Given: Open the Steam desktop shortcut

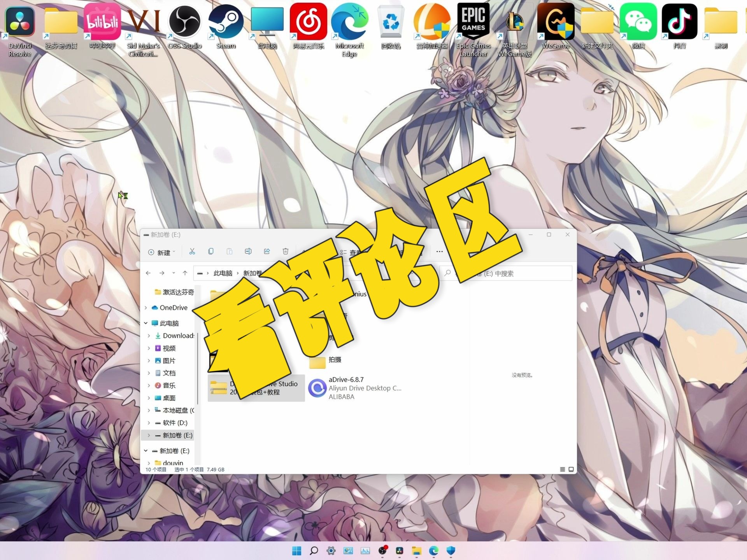Looking at the screenshot, I should point(226,27).
